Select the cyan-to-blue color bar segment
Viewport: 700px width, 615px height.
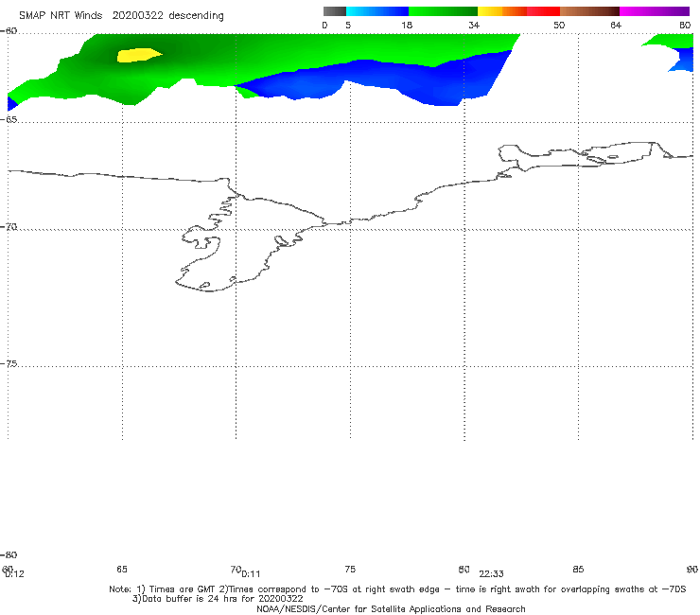click(377, 11)
